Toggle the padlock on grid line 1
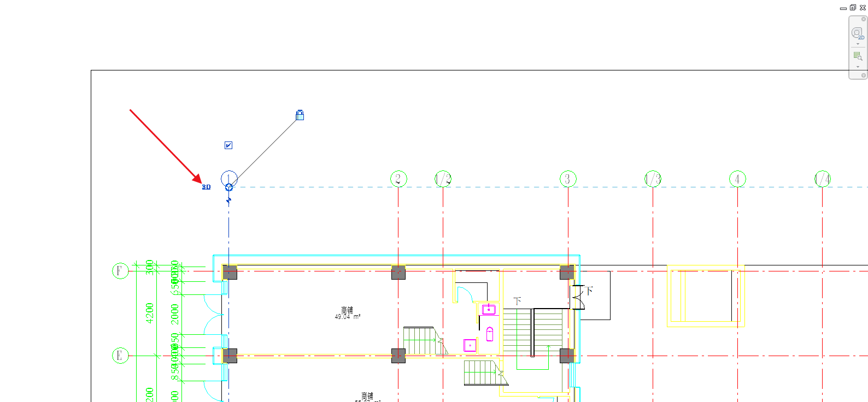This screenshot has height=402, width=868. tap(300, 115)
